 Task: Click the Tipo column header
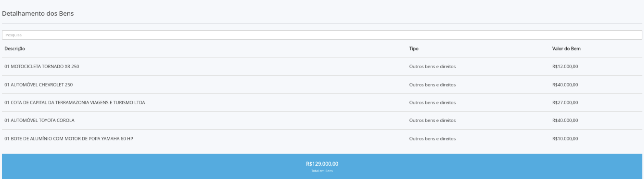[x=414, y=49]
